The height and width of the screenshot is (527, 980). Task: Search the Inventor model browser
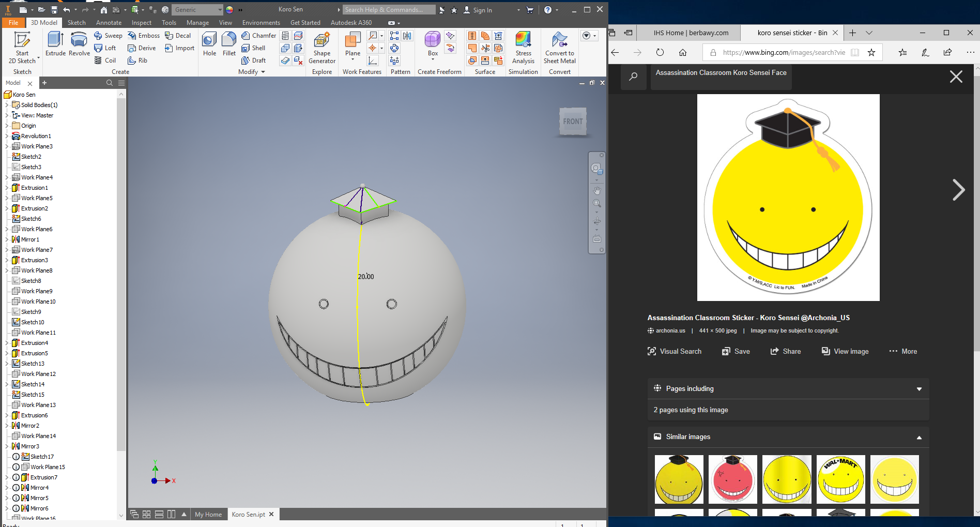[109, 83]
